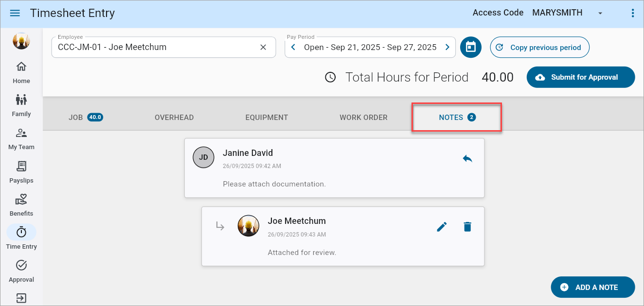Go back to the previous pay period
This screenshot has width=644, height=306.
coord(293,47)
